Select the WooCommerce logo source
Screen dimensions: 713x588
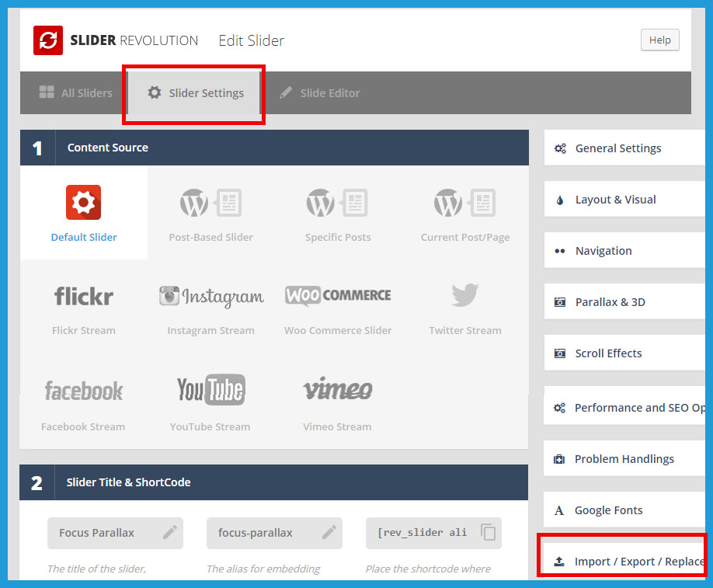338,296
